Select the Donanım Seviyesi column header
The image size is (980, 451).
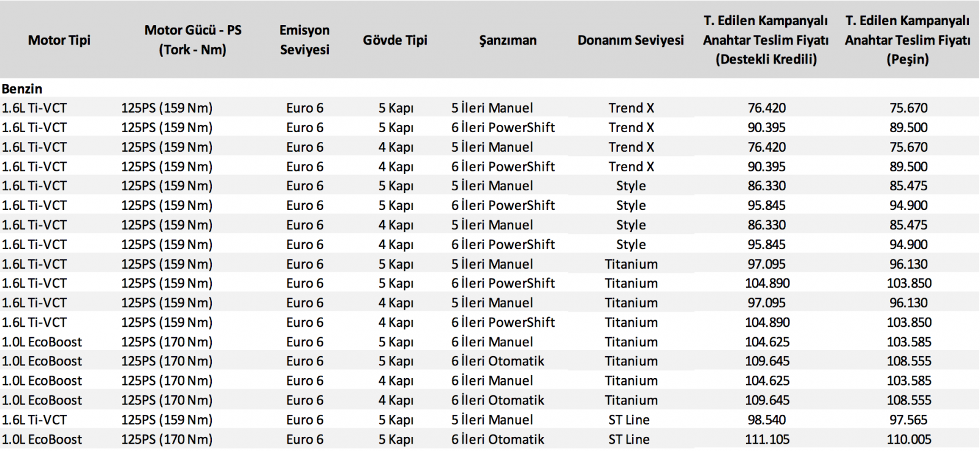point(630,40)
